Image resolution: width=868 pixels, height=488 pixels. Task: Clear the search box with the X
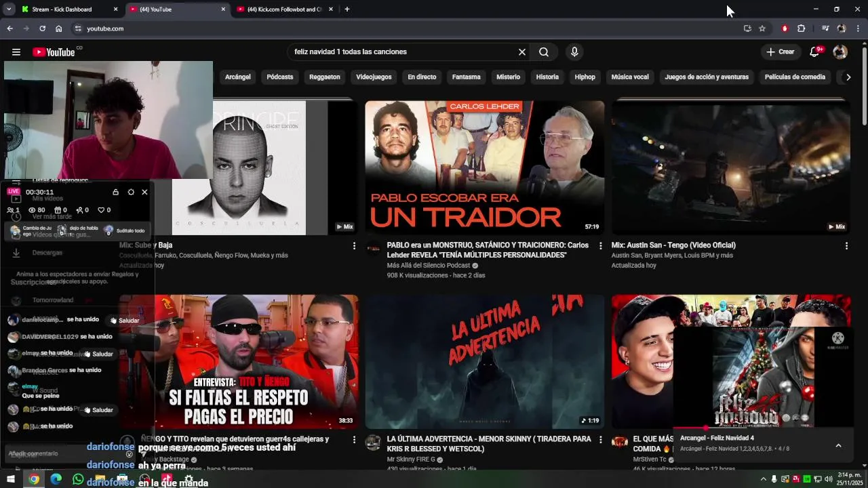click(x=522, y=52)
